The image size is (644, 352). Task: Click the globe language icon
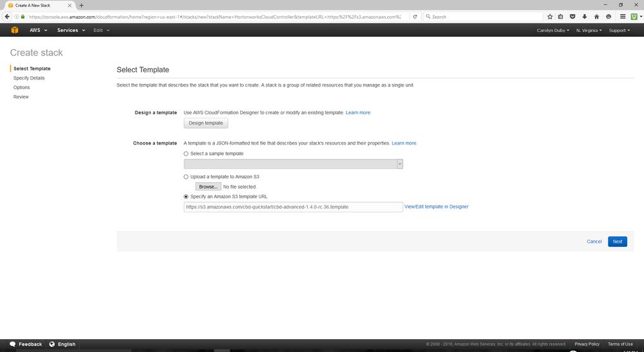pos(52,344)
